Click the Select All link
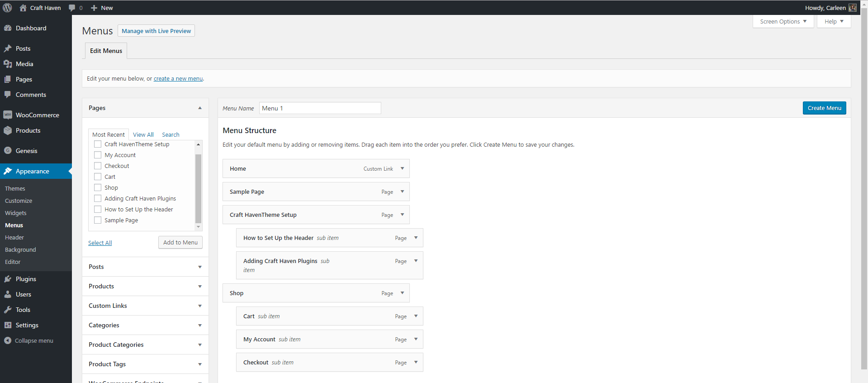This screenshot has height=383, width=868. tap(100, 243)
